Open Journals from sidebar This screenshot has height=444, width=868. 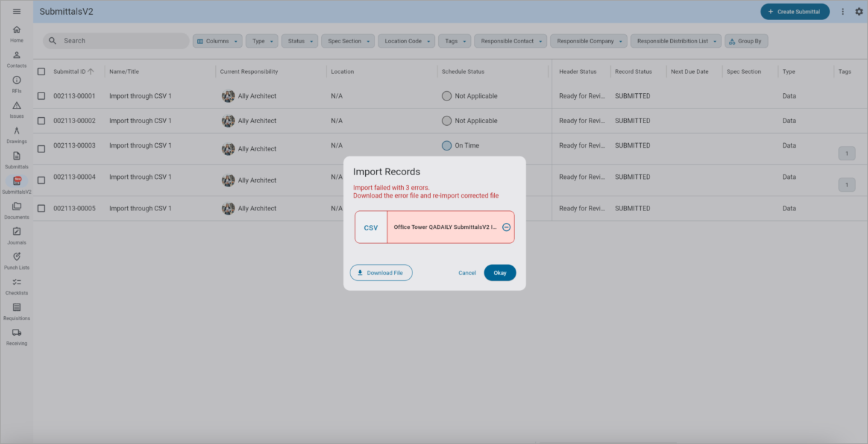coord(17,236)
